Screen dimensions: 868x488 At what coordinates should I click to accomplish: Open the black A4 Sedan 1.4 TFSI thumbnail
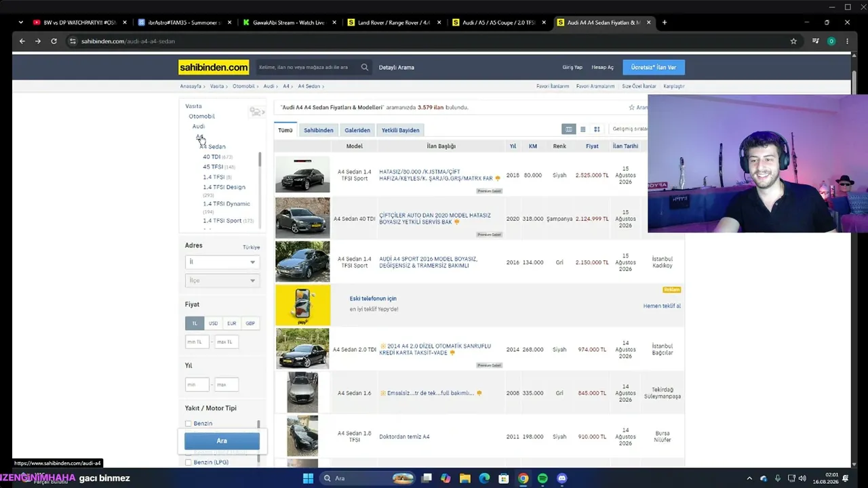[x=302, y=175]
